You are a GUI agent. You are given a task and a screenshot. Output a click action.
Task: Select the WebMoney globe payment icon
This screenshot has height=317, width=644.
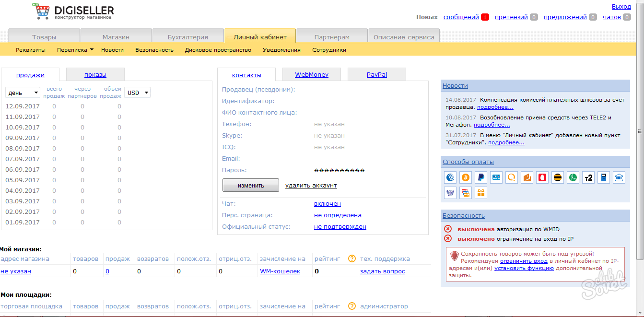pos(450,177)
